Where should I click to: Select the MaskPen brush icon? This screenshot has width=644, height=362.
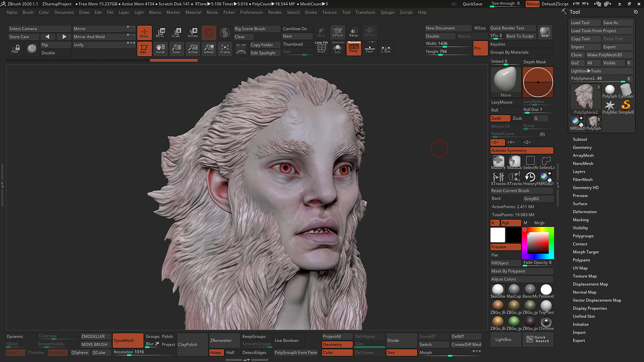499,161
